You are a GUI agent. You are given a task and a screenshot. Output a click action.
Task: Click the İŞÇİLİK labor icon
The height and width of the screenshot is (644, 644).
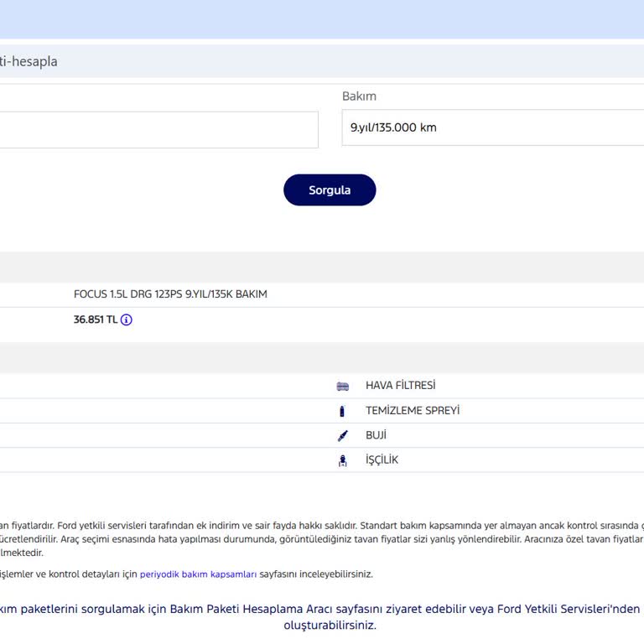[x=342, y=460]
